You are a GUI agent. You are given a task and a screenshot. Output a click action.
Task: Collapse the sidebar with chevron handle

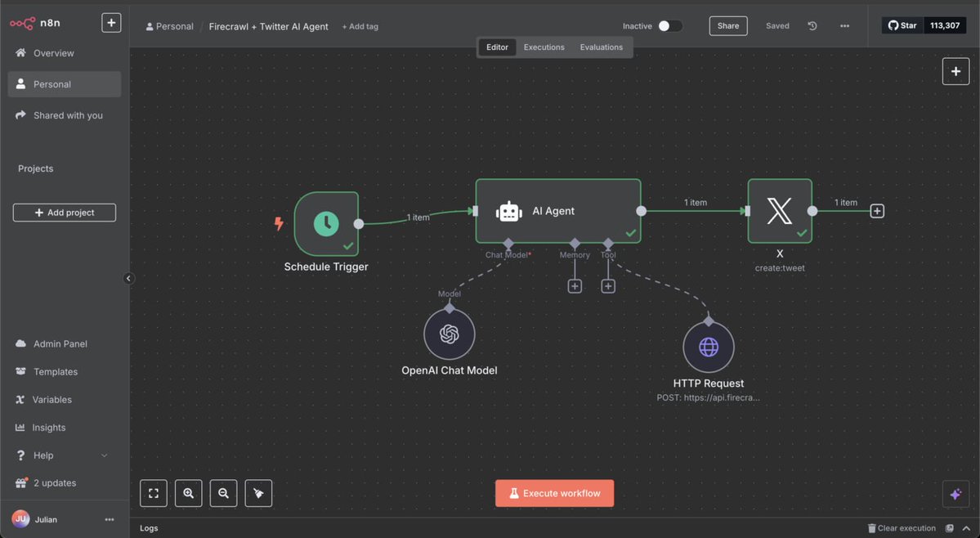coord(128,279)
